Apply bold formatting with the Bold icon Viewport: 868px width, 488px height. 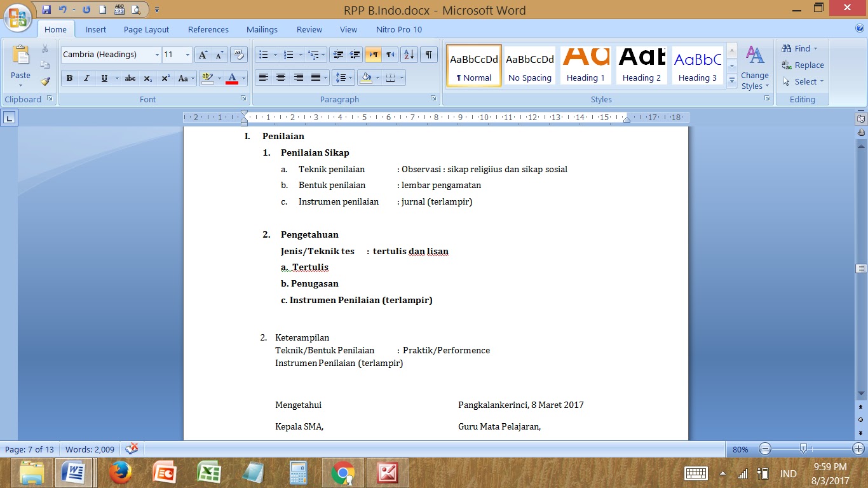pyautogui.click(x=69, y=78)
